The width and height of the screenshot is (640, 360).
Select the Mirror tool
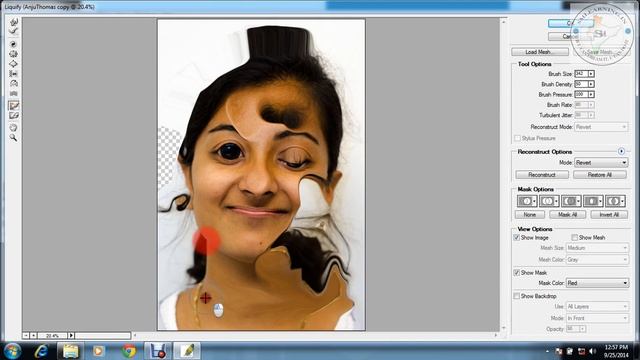pos(13,83)
